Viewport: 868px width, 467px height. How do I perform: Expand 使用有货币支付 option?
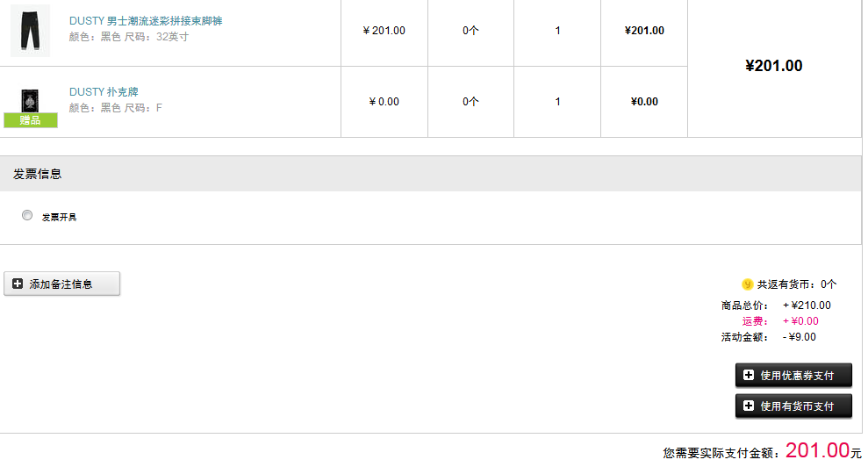(793, 406)
